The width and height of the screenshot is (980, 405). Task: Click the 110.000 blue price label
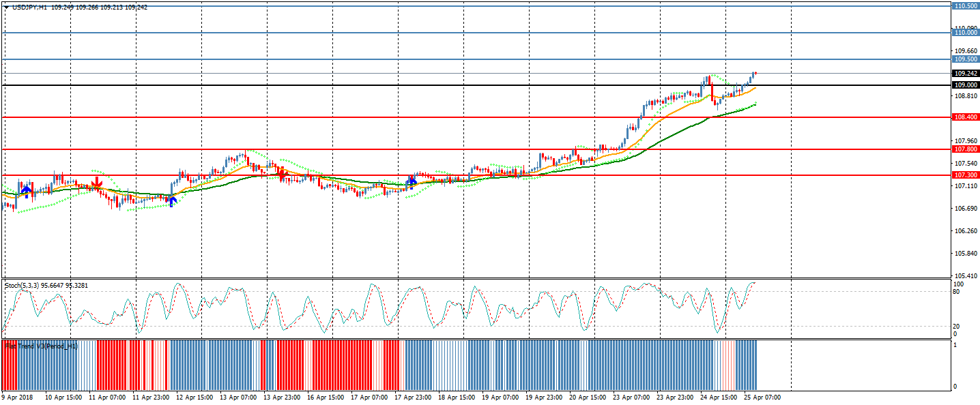[x=965, y=33]
